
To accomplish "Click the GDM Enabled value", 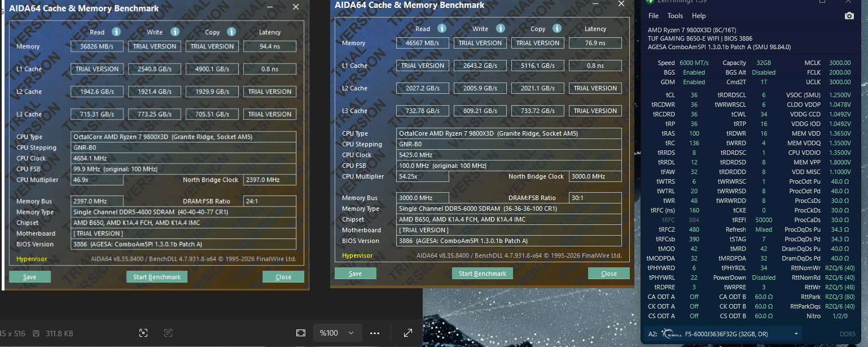I will click(694, 82).
